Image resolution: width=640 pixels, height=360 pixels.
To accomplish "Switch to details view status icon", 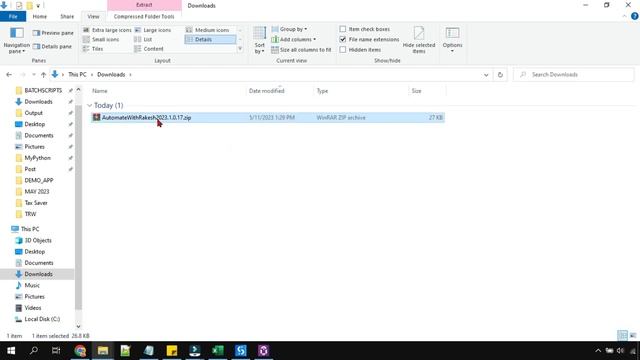I will (622, 336).
